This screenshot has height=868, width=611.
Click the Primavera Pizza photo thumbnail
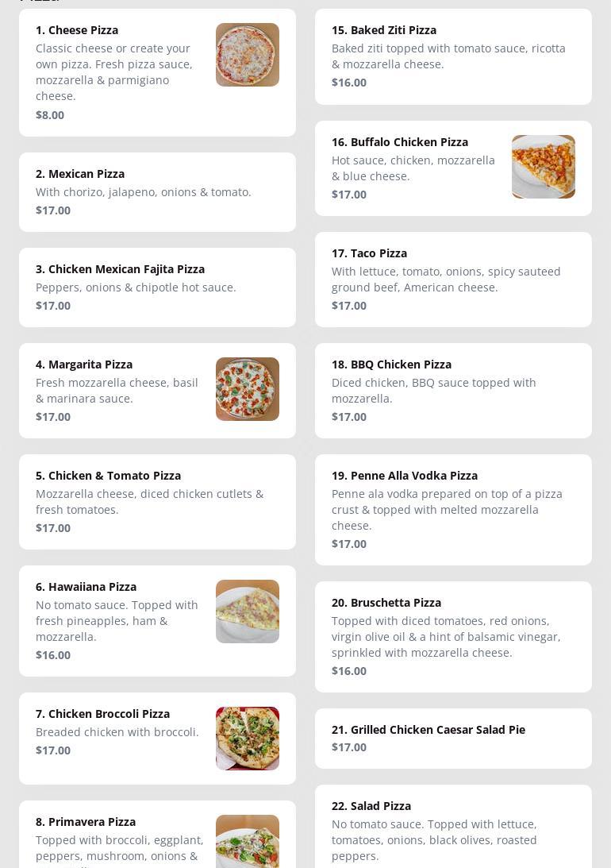point(247,842)
